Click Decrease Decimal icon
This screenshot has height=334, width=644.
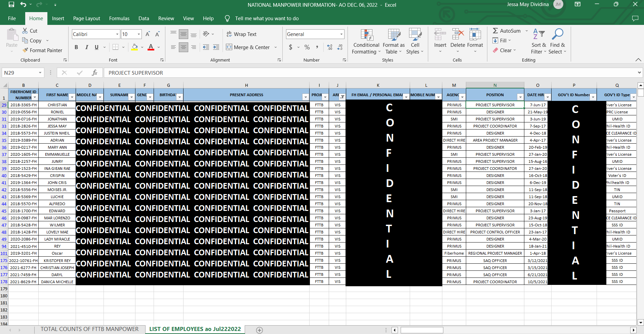coord(340,47)
